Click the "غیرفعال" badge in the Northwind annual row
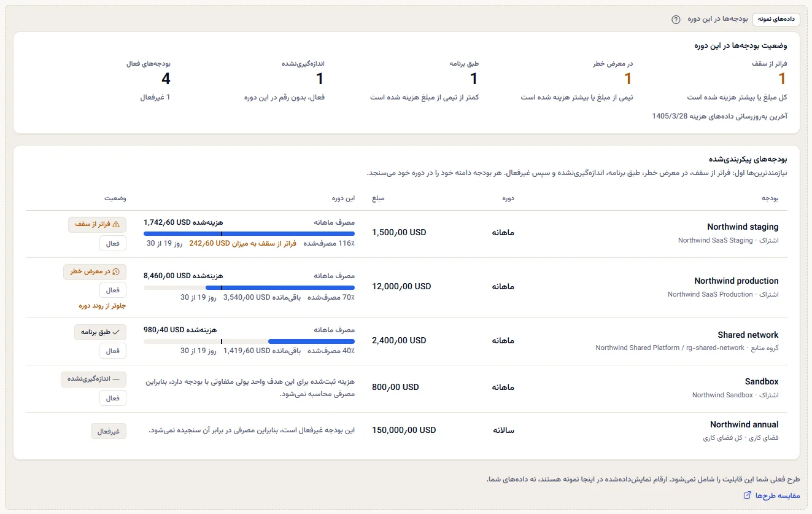The width and height of the screenshot is (812, 514). 109,432
